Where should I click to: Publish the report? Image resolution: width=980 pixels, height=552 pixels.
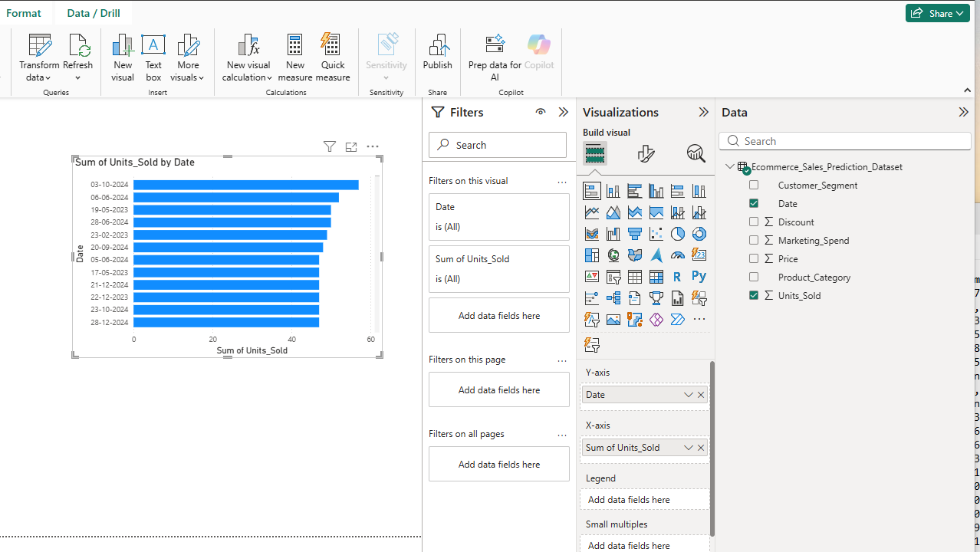tap(437, 54)
